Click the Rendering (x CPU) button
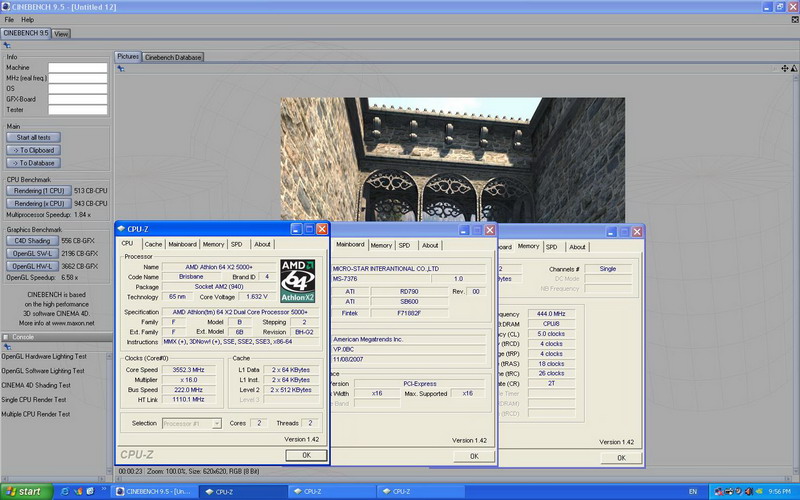The image size is (800, 500). [x=38, y=203]
